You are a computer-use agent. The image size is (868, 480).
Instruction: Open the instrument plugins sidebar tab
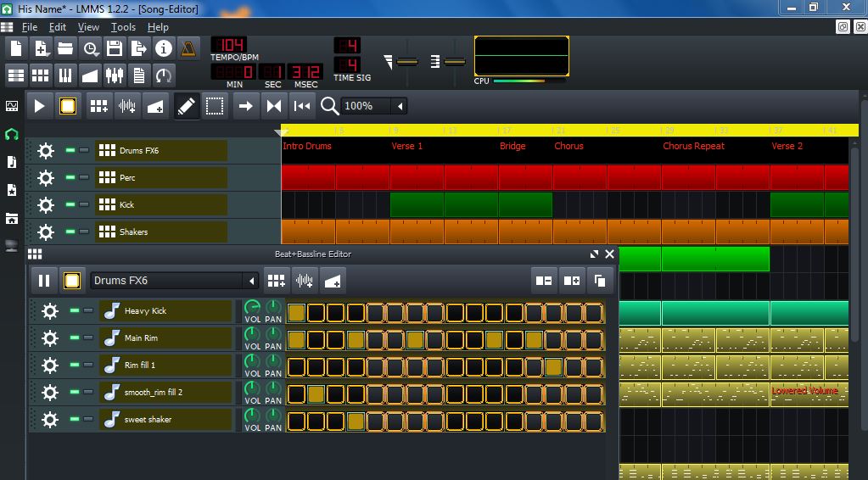[x=12, y=106]
